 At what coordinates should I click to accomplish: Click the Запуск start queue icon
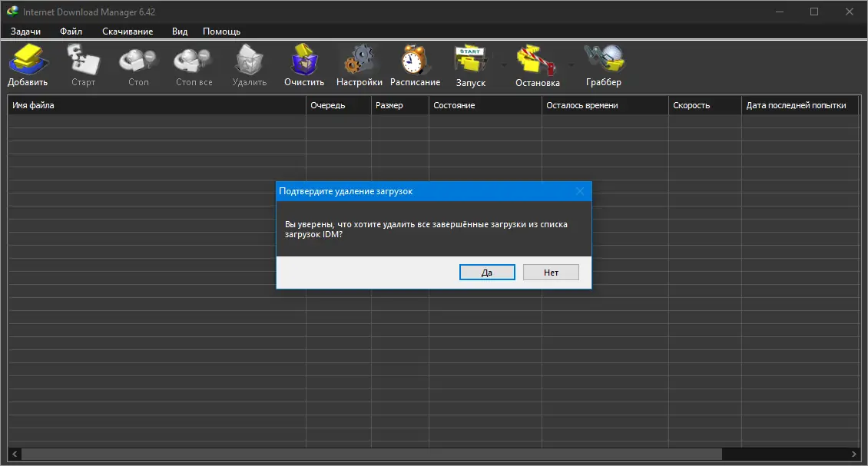[x=470, y=60]
